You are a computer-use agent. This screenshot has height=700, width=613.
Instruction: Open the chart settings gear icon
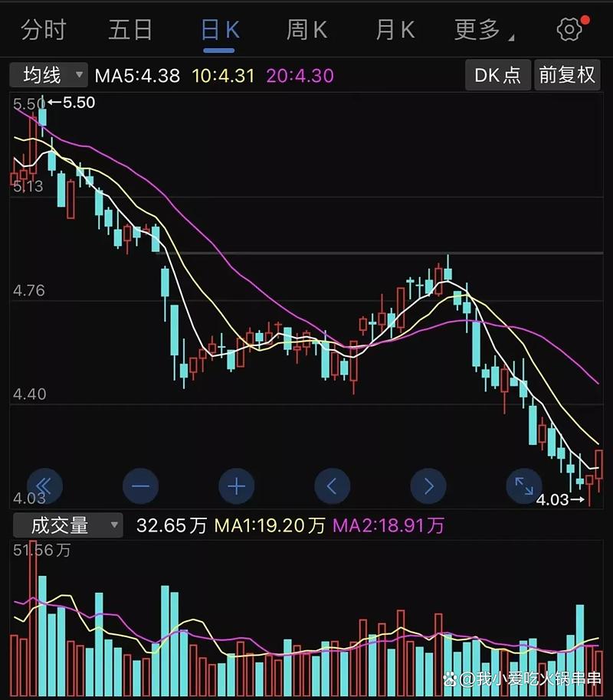click(x=568, y=28)
